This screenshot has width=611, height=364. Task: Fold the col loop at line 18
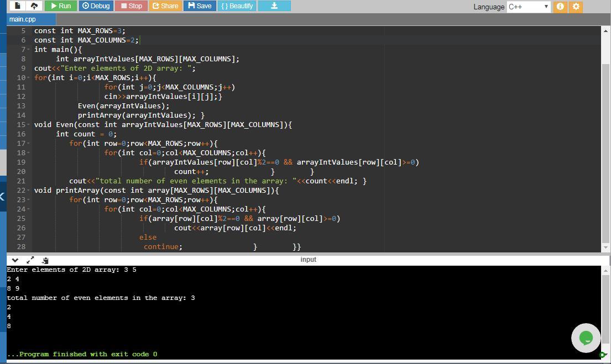[28, 152]
